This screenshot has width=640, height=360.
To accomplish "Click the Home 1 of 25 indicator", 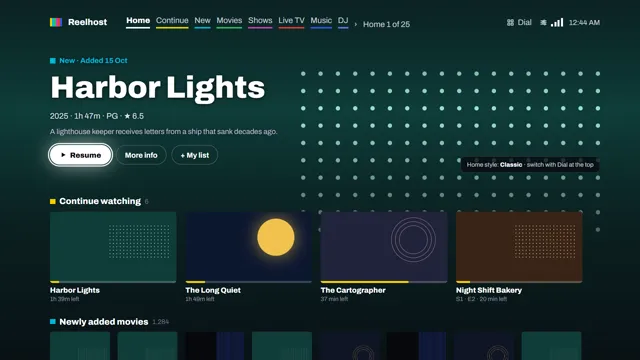I will point(386,24).
